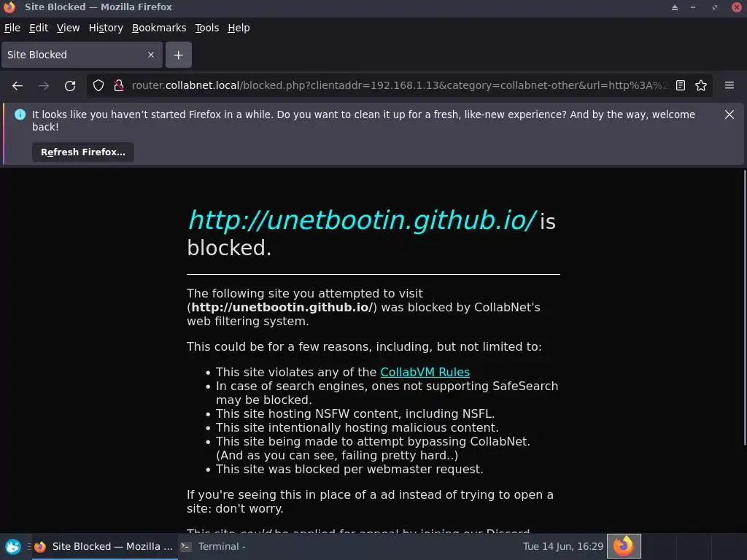This screenshot has width=747, height=560.
Task: Click the large cyan unetbootin.github.io heading
Action: (362, 220)
